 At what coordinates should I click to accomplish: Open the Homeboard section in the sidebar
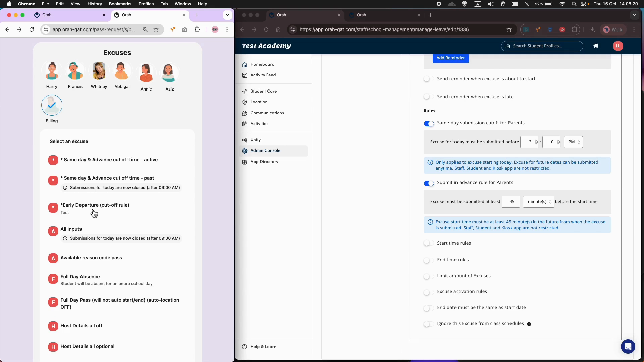[x=245, y=64]
